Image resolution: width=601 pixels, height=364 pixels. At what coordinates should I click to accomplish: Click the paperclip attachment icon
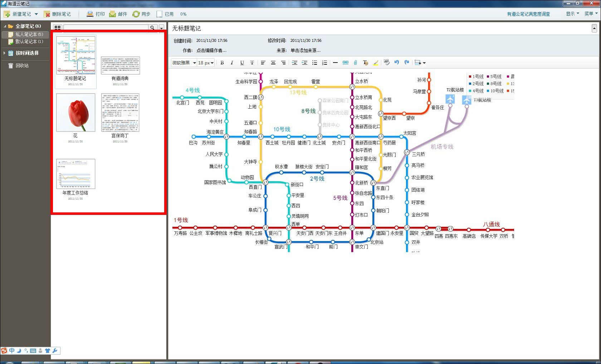pos(355,63)
